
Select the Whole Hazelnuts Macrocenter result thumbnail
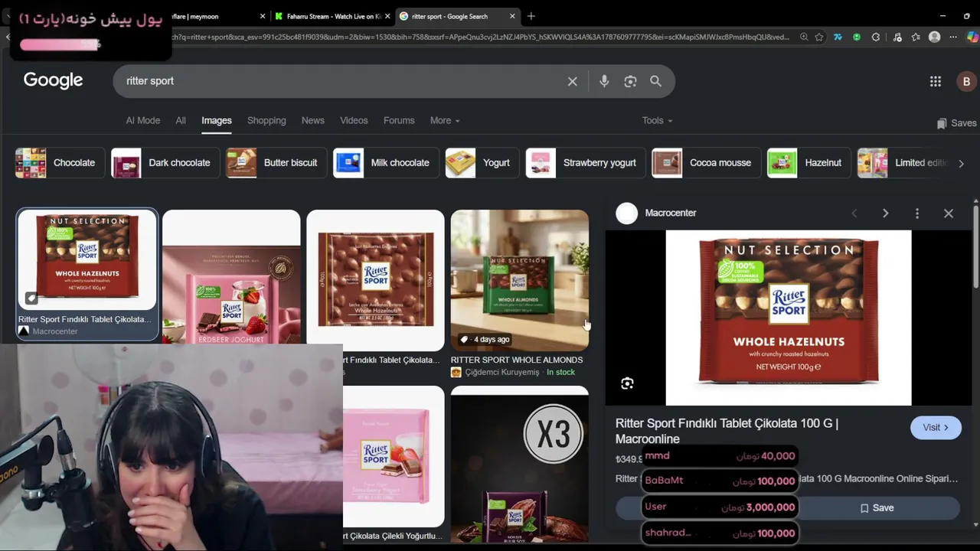[87, 260]
